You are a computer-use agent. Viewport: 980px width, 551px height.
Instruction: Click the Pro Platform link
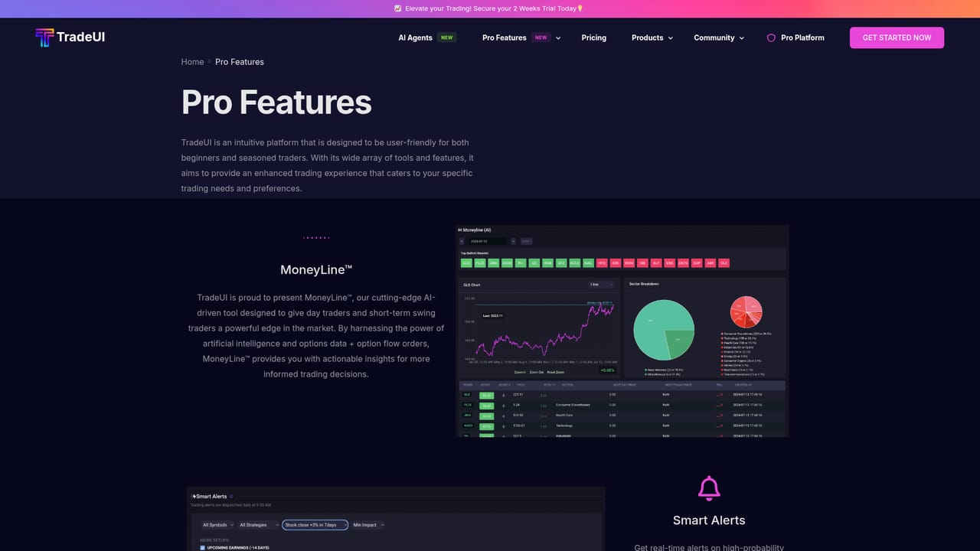coord(802,37)
